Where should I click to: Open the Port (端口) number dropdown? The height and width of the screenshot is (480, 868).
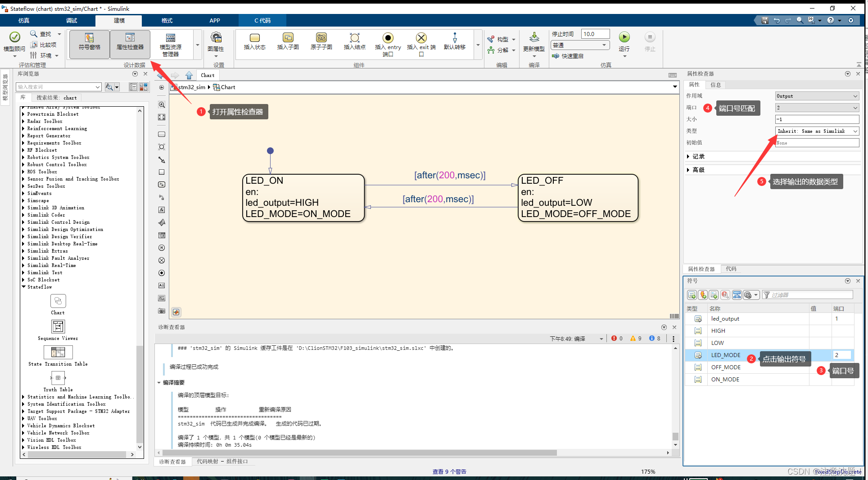pos(817,108)
